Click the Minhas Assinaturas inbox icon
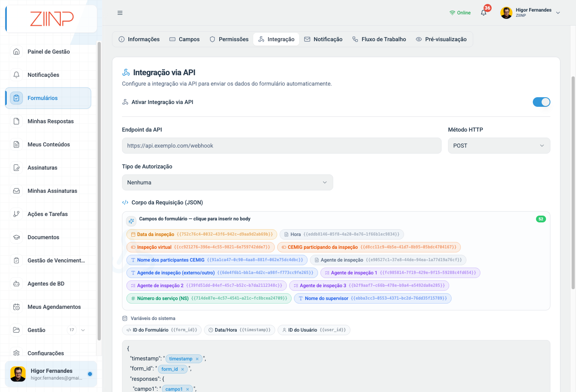 (x=16, y=191)
